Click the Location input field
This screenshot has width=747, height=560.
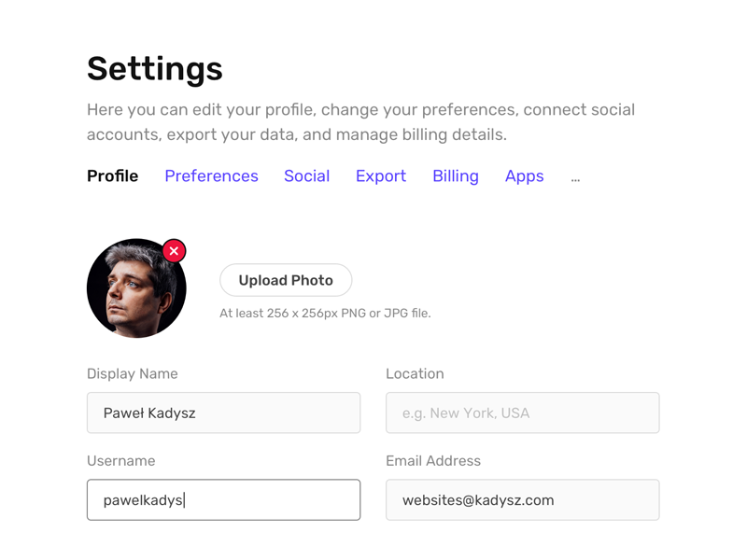(x=522, y=413)
